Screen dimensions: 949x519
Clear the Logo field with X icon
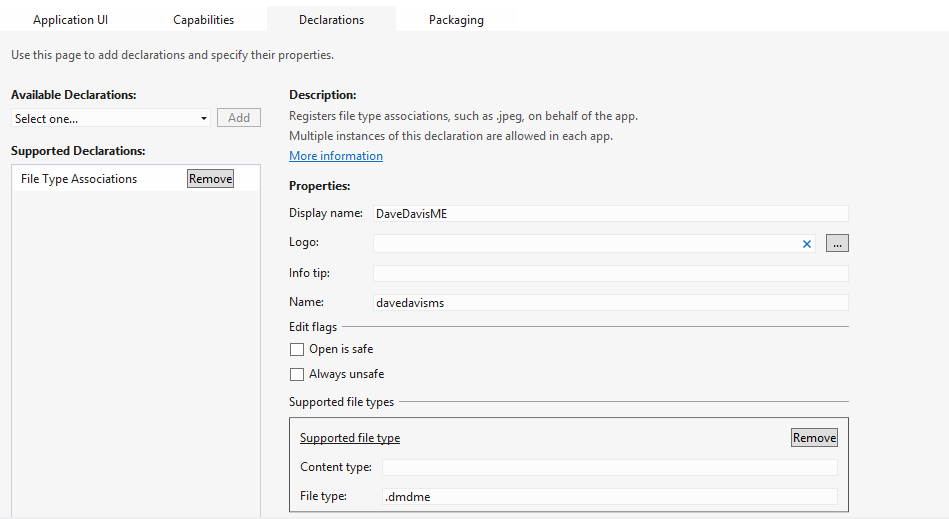807,243
